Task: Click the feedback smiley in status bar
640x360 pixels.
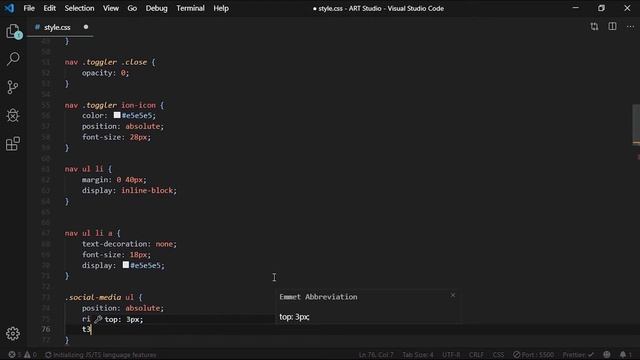Action: pyautogui.click(x=607, y=355)
